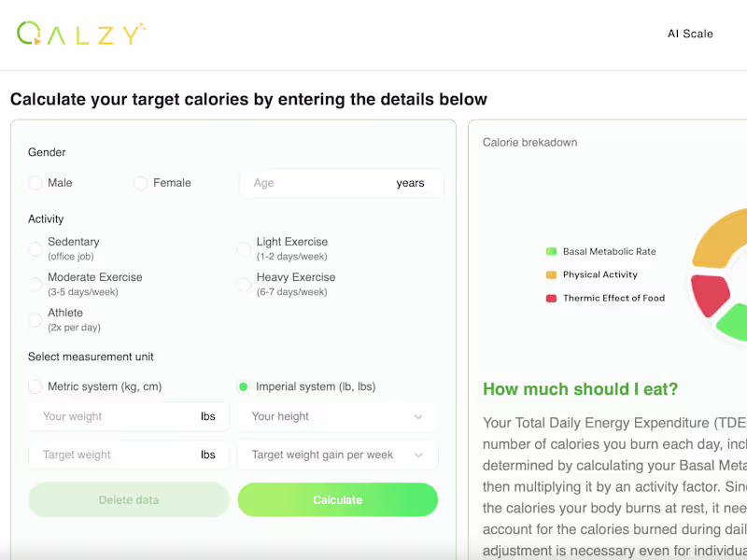Click the Qalzy logo

click(81, 34)
